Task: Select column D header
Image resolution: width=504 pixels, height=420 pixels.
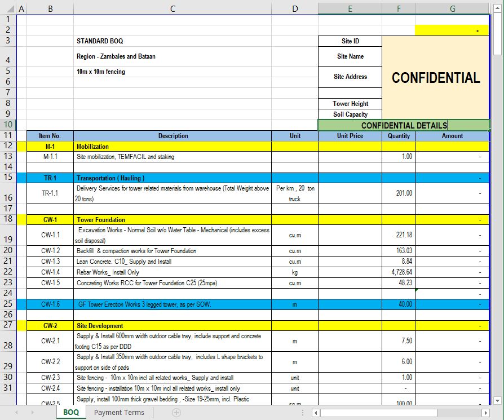Action: [x=295, y=8]
